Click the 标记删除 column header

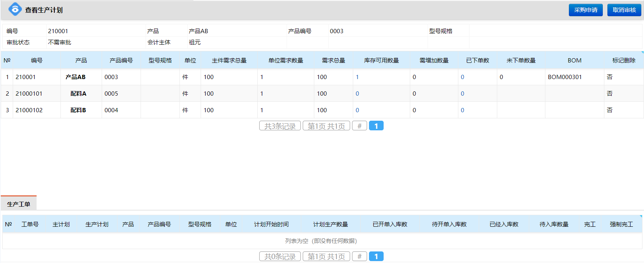tap(624, 61)
